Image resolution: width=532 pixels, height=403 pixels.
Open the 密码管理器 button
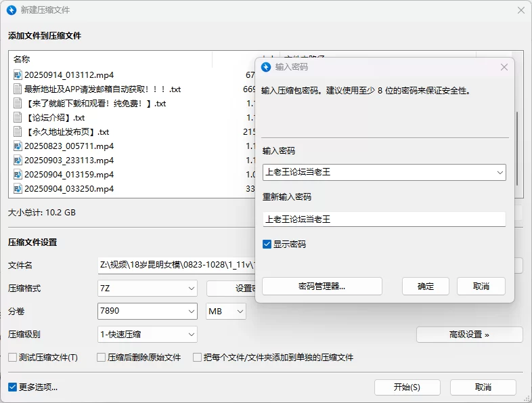click(322, 287)
